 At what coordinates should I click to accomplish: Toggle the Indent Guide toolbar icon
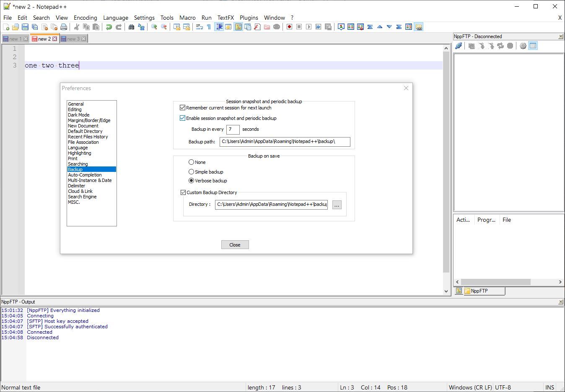(219, 27)
